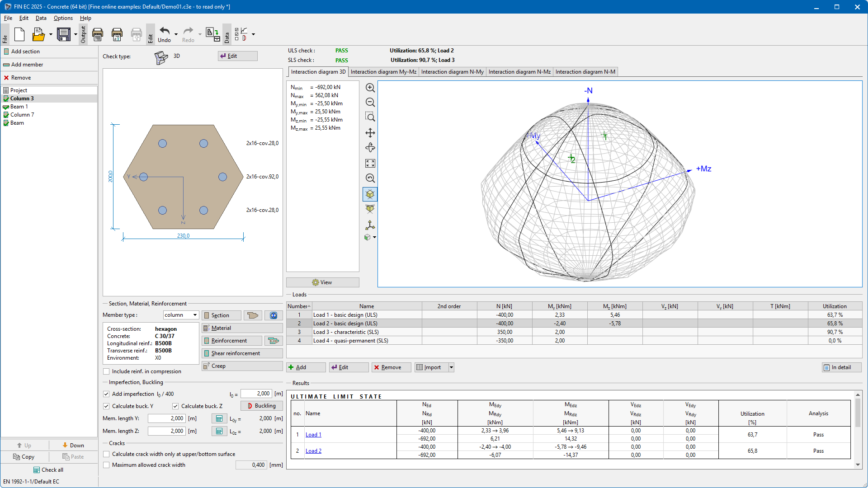Click the fit to window icon

click(x=370, y=163)
